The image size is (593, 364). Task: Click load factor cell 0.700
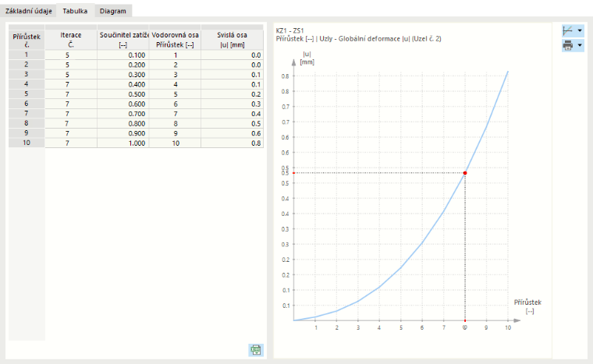click(x=123, y=114)
